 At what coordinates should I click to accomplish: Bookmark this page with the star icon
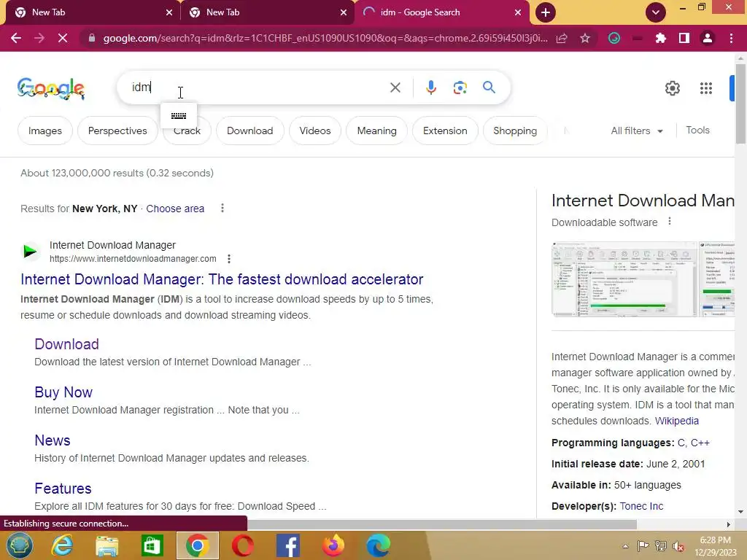pyautogui.click(x=585, y=38)
